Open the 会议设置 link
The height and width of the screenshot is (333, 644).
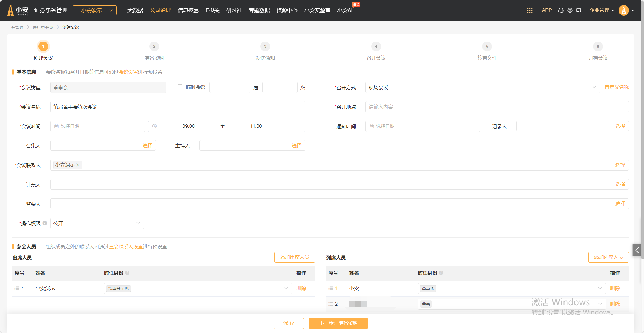pyautogui.click(x=128, y=72)
